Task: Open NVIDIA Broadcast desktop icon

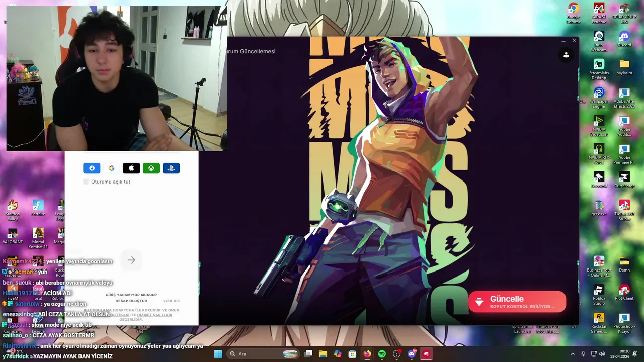Action: click(x=599, y=126)
